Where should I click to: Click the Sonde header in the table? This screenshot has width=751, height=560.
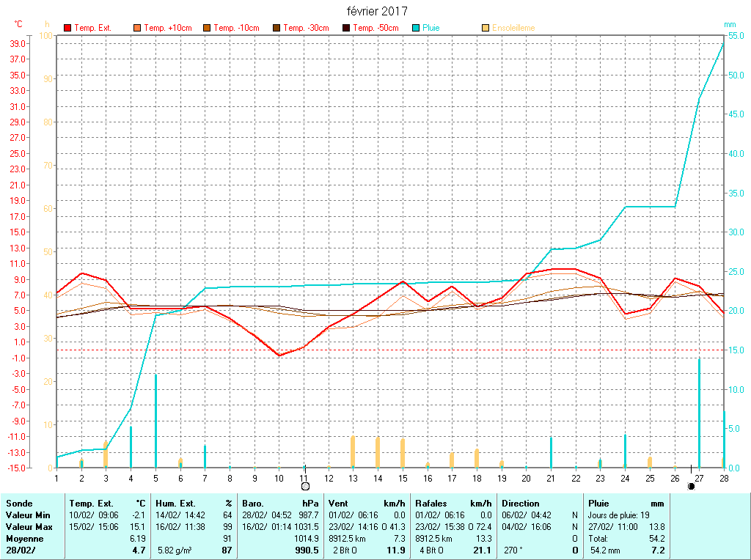[19, 504]
